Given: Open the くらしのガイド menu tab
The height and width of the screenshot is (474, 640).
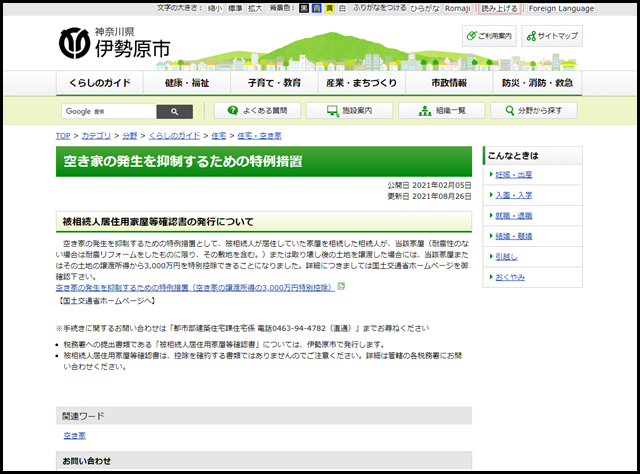Looking at the screenshot, I should [x=100, y=83].
